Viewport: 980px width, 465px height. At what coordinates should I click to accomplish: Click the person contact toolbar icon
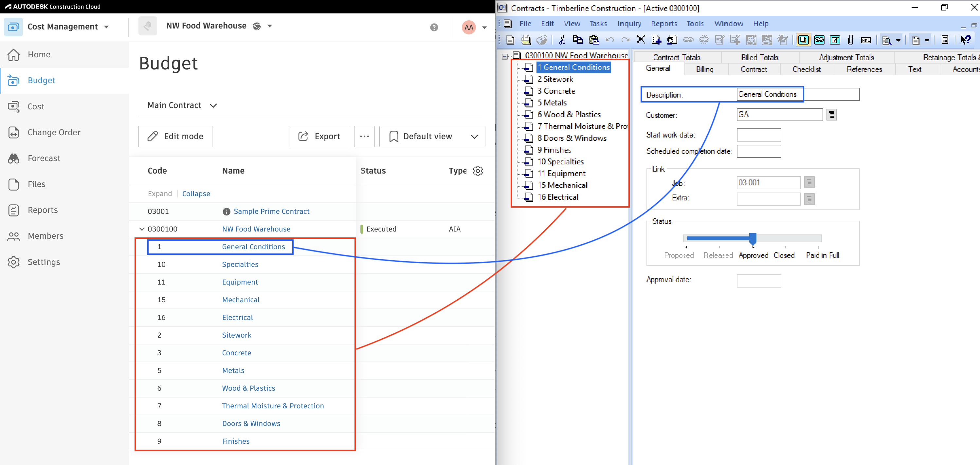tap(672, 40)
